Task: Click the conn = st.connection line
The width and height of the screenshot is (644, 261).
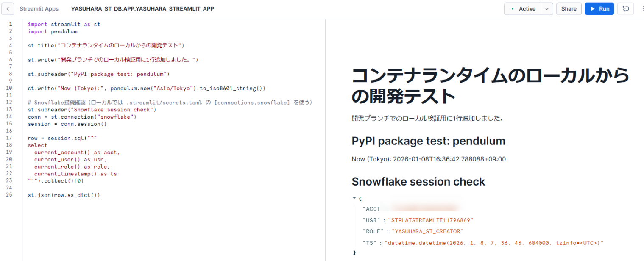Action: coord(82,117)
